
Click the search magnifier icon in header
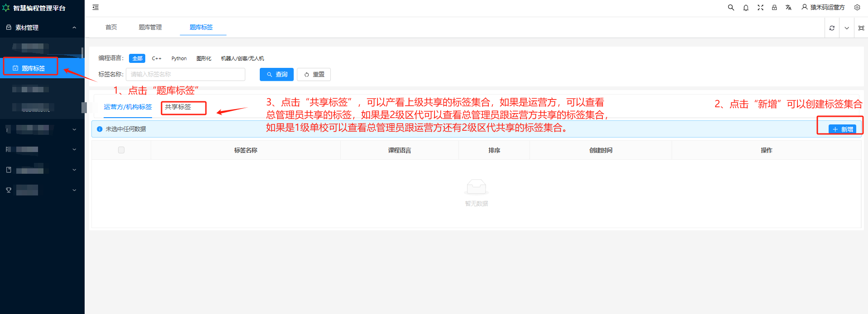[731, 8]
